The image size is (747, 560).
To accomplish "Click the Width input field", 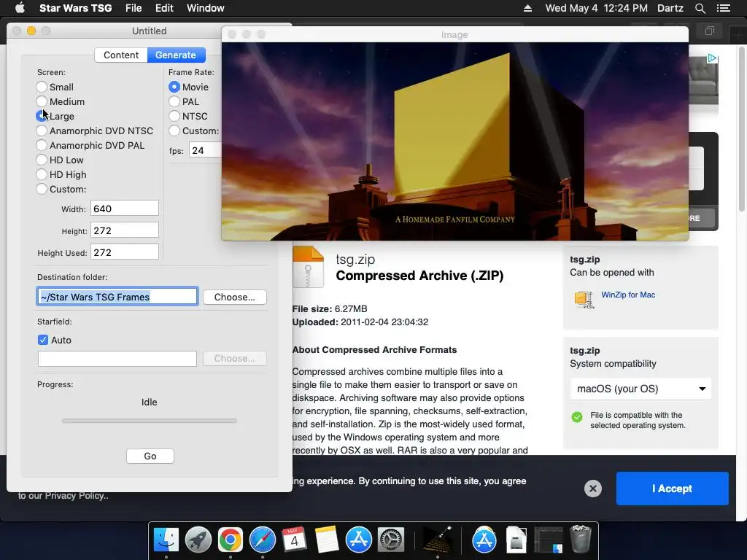I will click(x=125, y=209).
